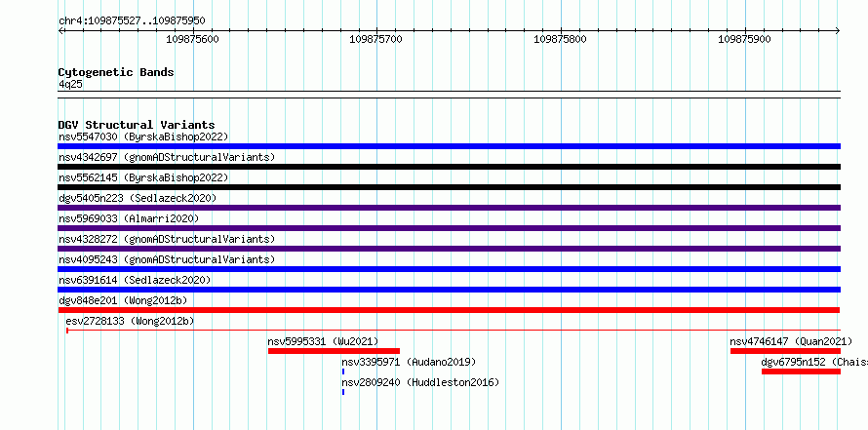The image size is (868, 430).
Task: Open dgv848e201 (Wong2012b) label
Action: tap(123, 300)
